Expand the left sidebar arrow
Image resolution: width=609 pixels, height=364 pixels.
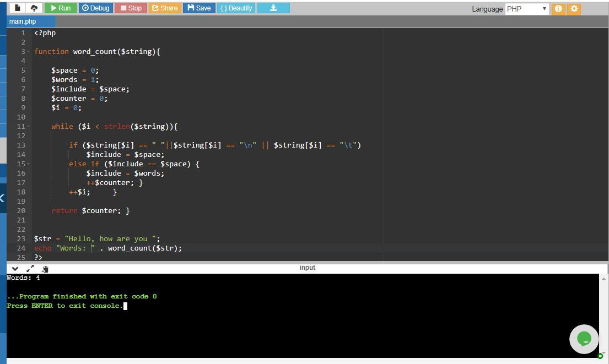3,198
